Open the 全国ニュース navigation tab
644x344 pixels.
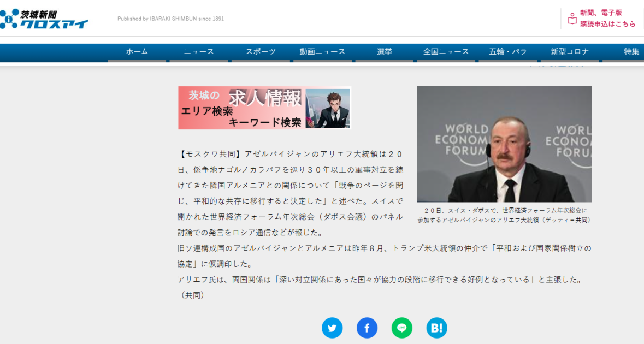point(446,52)
